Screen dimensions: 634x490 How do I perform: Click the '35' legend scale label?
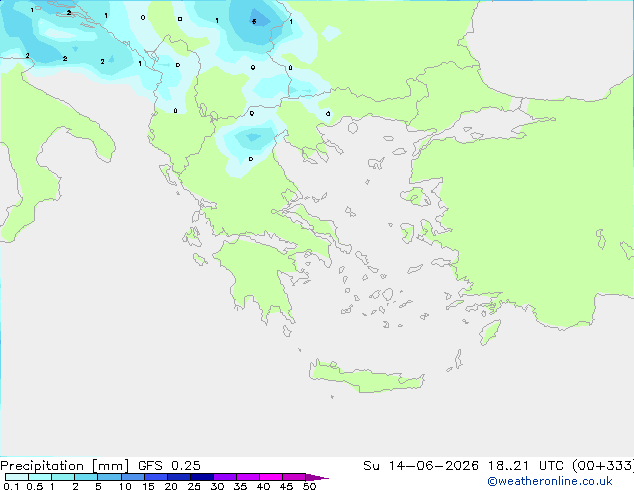[x=240, y=486]
